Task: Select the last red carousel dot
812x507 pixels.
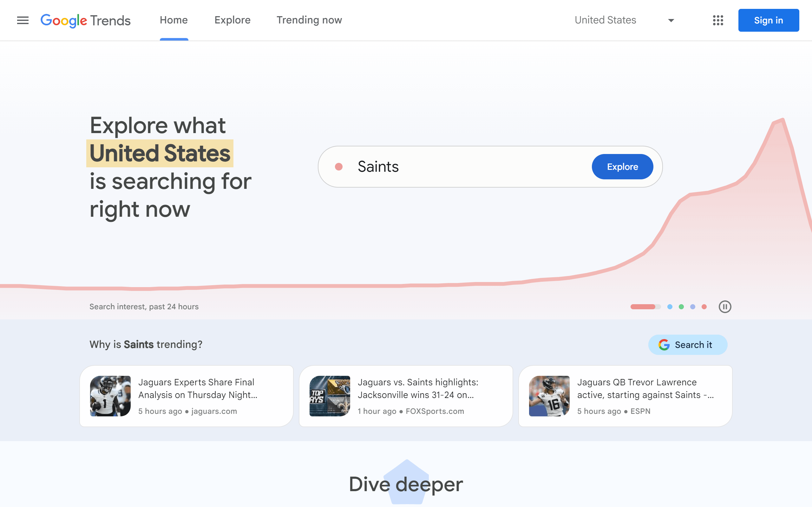Action: [704, 306]
